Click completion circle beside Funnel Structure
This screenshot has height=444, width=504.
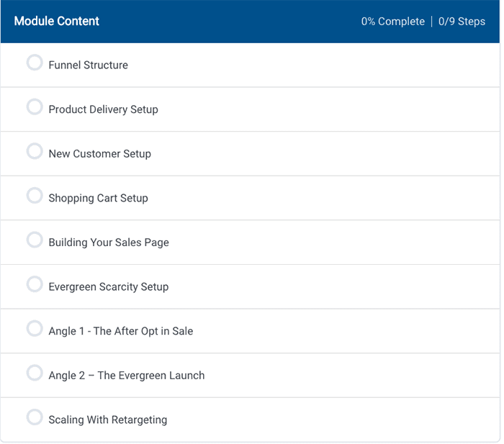click(x=35, y=63)
